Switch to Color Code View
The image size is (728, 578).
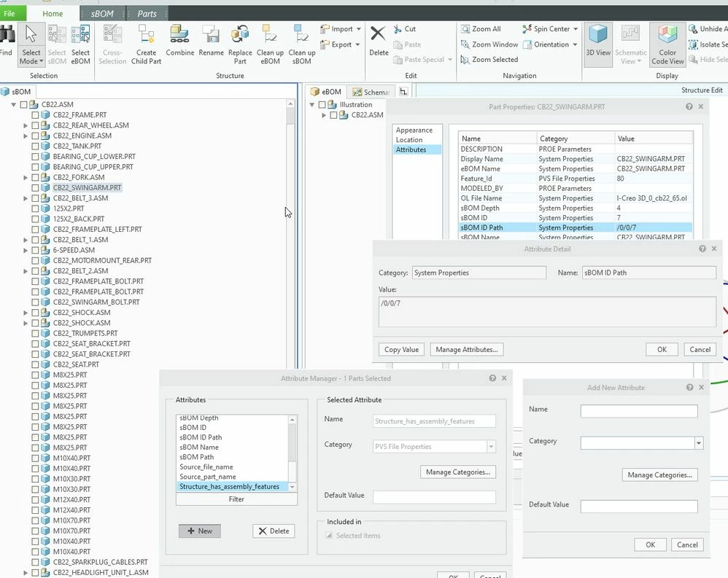tap(667, 44)
